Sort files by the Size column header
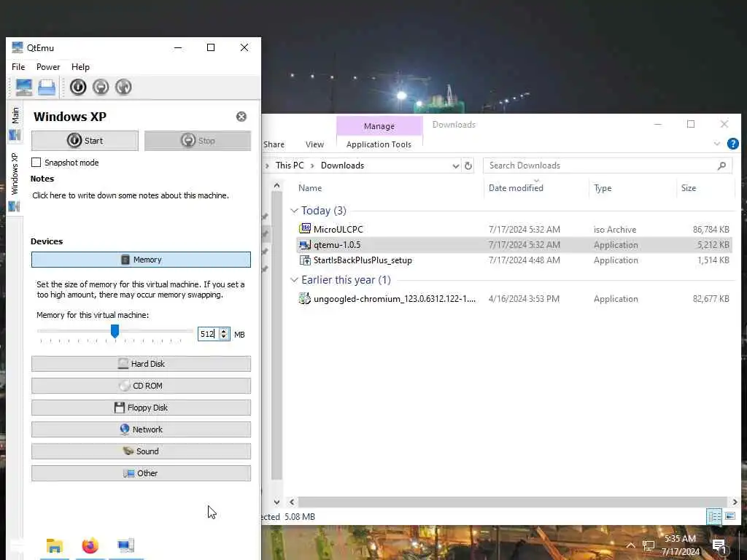The image size is (747, 560). point(689,188)
